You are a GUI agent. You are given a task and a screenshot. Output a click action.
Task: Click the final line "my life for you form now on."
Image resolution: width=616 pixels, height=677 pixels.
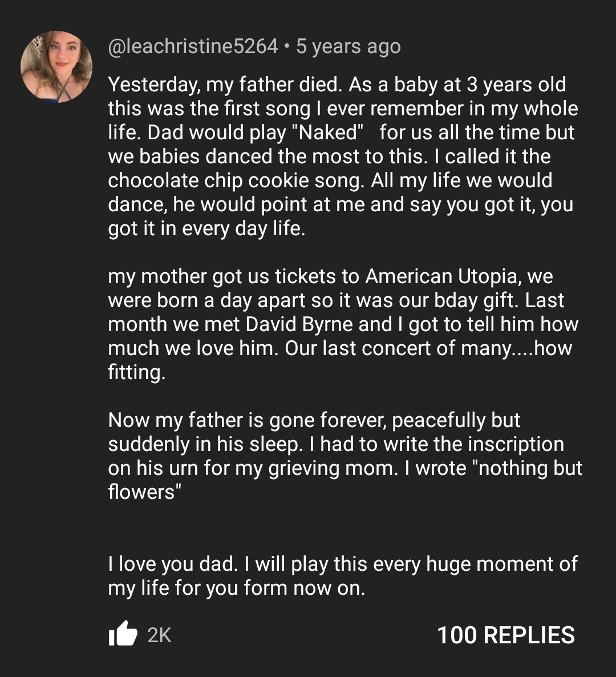point(236,588)
